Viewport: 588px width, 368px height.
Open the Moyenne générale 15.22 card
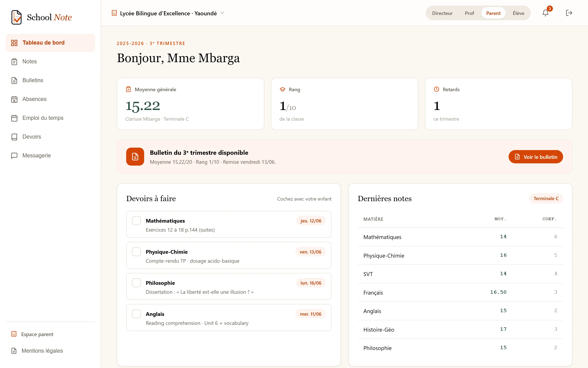tap(190, 104)
